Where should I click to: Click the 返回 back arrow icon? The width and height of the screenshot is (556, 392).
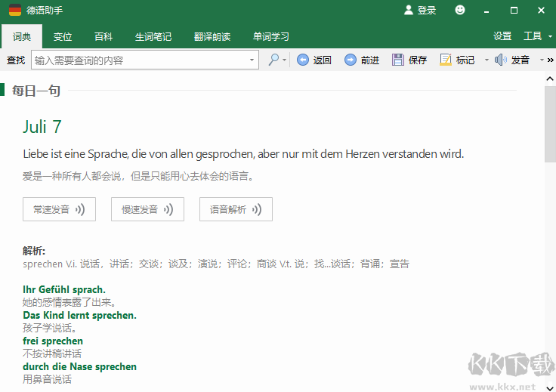[x=303, y=60]
